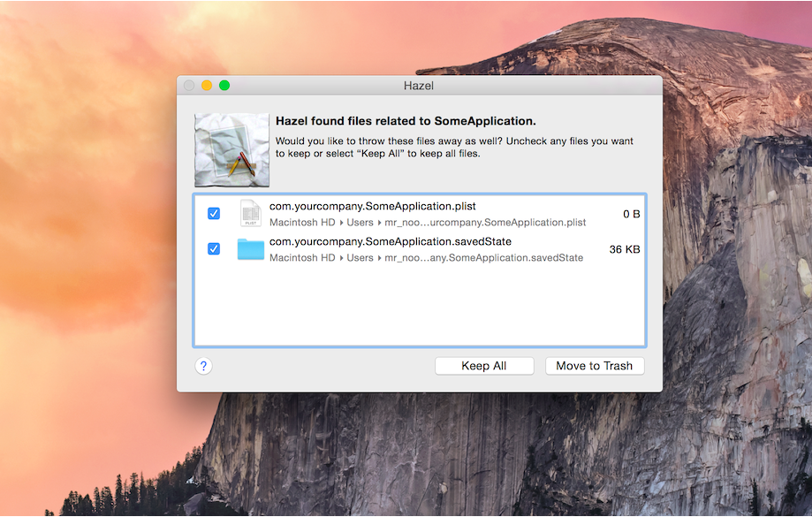This screenshot has height=517, width=812.
Task: Click the heading about files related to SomeApplication
Action: (406, 121)
